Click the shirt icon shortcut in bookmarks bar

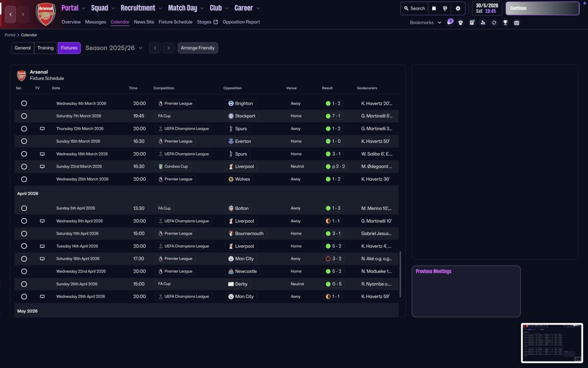pos(461,23)
